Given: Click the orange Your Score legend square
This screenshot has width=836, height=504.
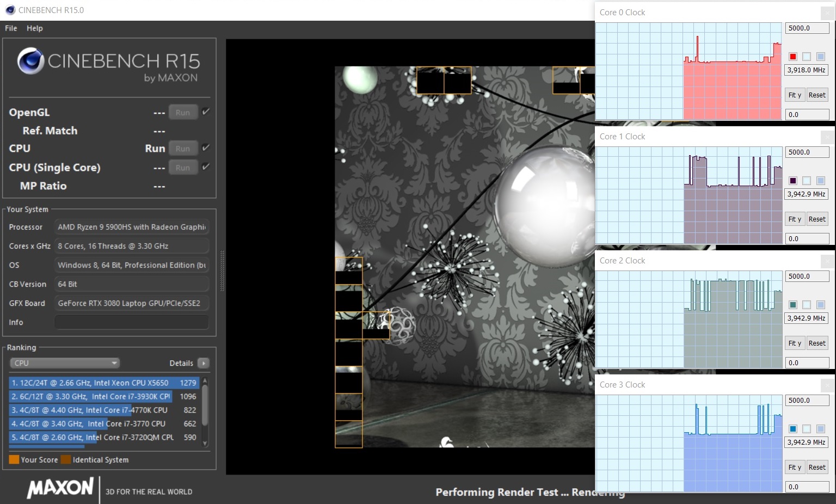Looking at the screenshot, I should coord(14,459).
